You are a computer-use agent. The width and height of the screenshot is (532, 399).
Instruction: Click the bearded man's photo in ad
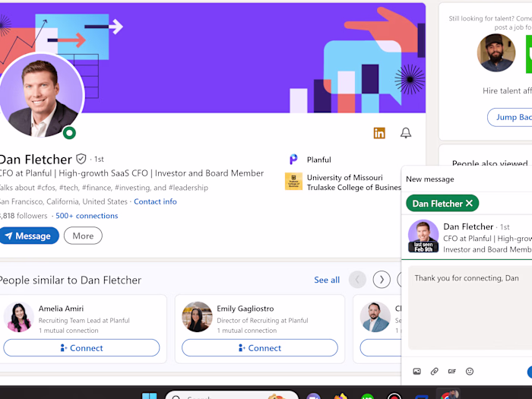[496, 52]
